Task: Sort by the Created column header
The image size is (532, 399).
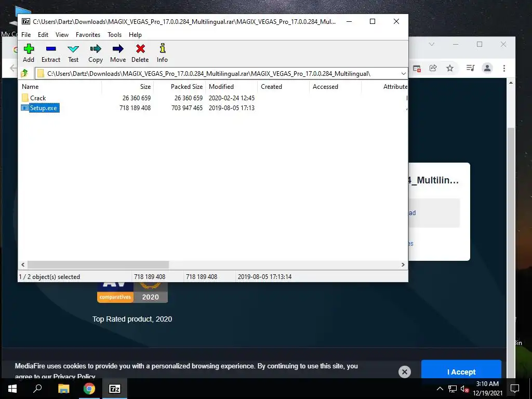Action: 283,87
